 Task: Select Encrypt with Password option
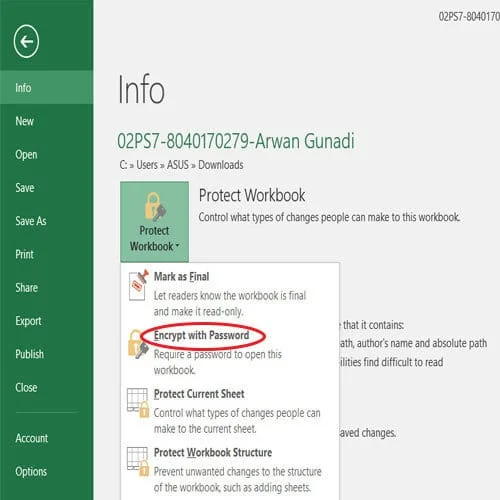tap(230, 352)
